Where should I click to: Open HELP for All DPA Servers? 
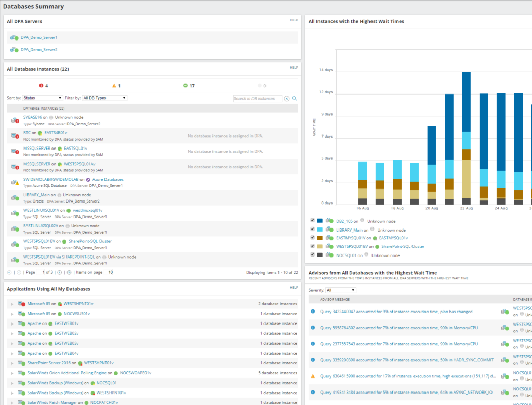[x=294, y=20]
